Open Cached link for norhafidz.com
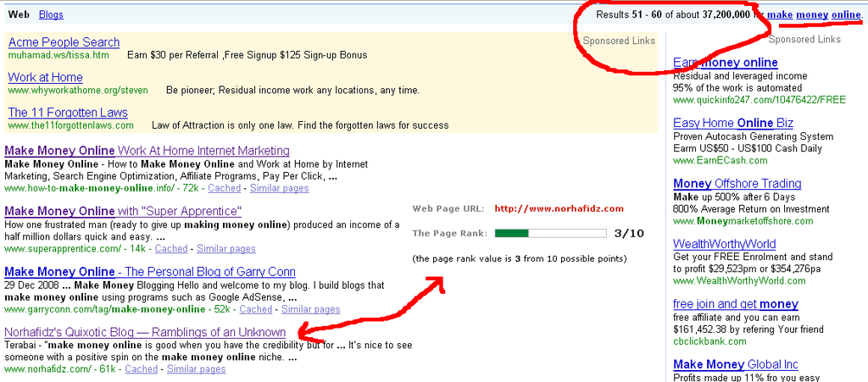Image resolution: width=868 pixels, height=382 pixels. [x=142, y=369]
